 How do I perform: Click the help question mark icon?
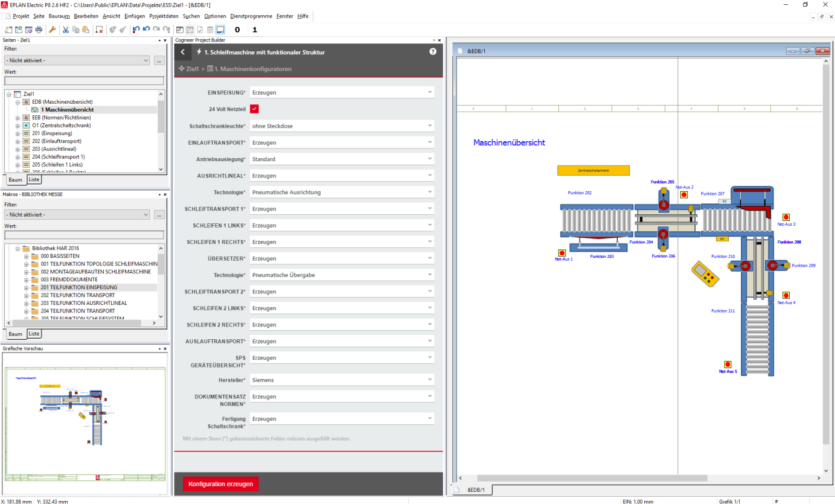pos(433,52)
